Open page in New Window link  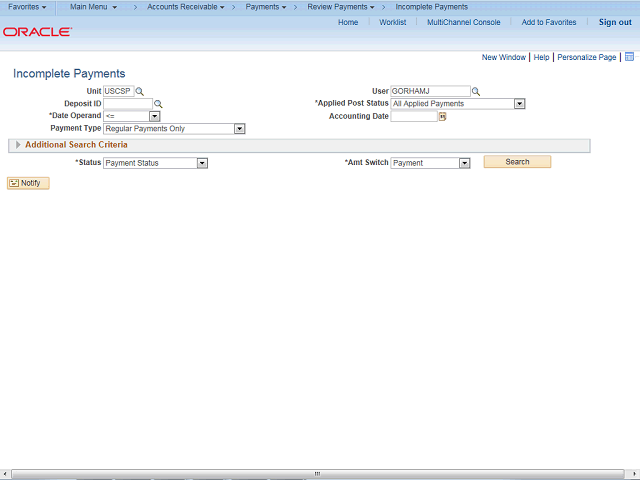[x=504, y=57]
